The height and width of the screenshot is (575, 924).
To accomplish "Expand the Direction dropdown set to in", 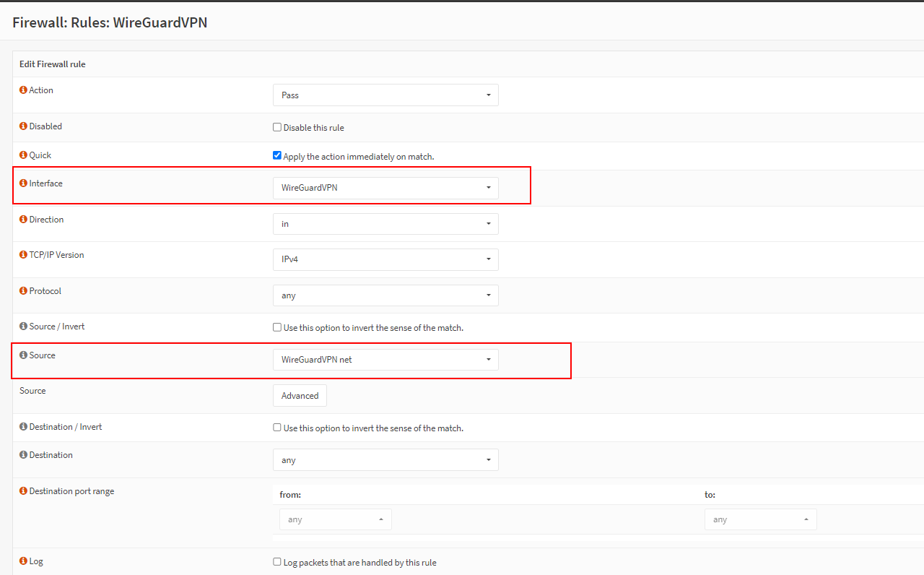I will [385, 224].
